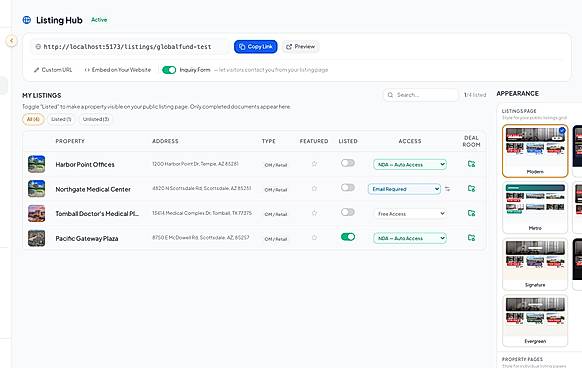
Task: Click the listing URL field
Action: tap(129, 47)
